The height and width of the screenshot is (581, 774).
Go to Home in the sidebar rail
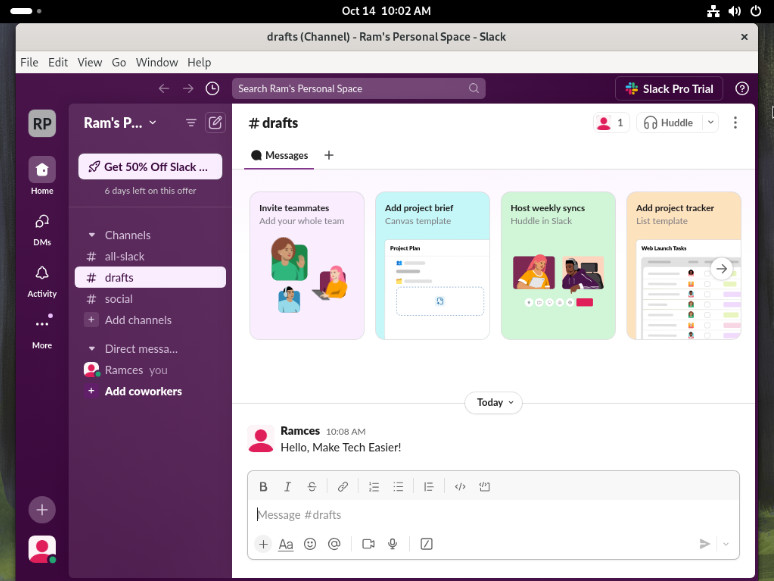[x=42, y=176]
